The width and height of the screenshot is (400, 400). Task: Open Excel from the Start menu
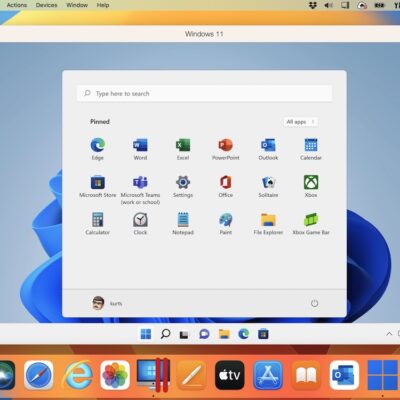point(183,149)
